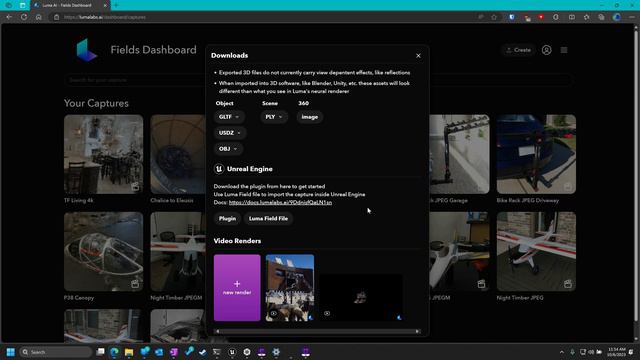
Task: Open the Settings gear from the taskbar
Action: pos(276,352)
